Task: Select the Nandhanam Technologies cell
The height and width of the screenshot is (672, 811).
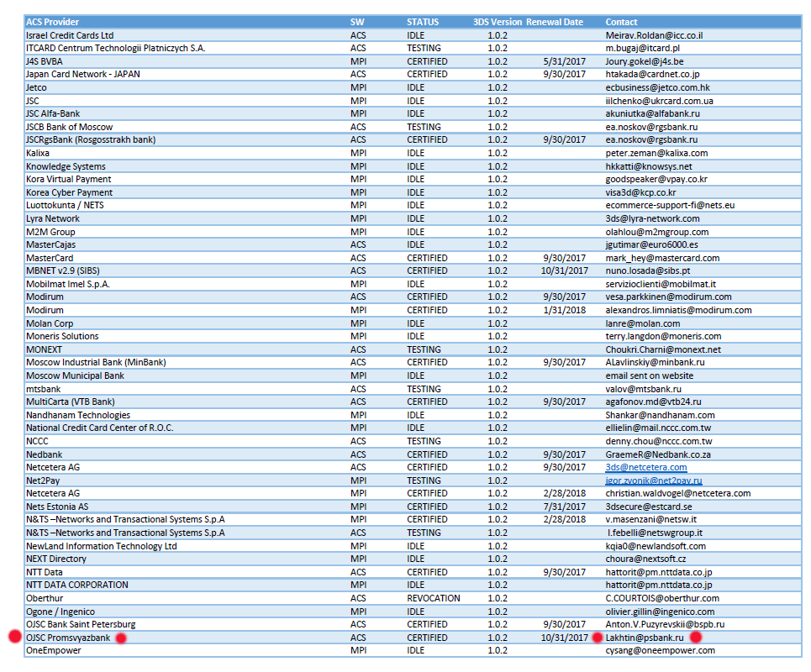Action: [78, 415]
